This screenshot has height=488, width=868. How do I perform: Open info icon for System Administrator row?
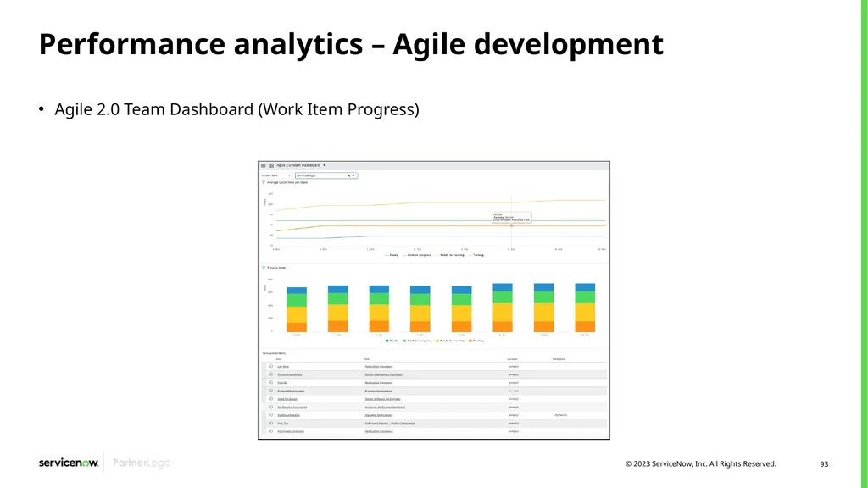tap(270, 391)
